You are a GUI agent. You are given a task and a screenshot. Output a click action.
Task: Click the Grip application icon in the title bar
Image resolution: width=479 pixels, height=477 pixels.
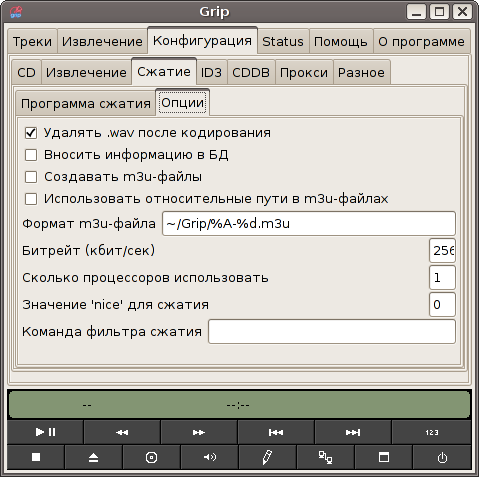[x=16, y=12]
